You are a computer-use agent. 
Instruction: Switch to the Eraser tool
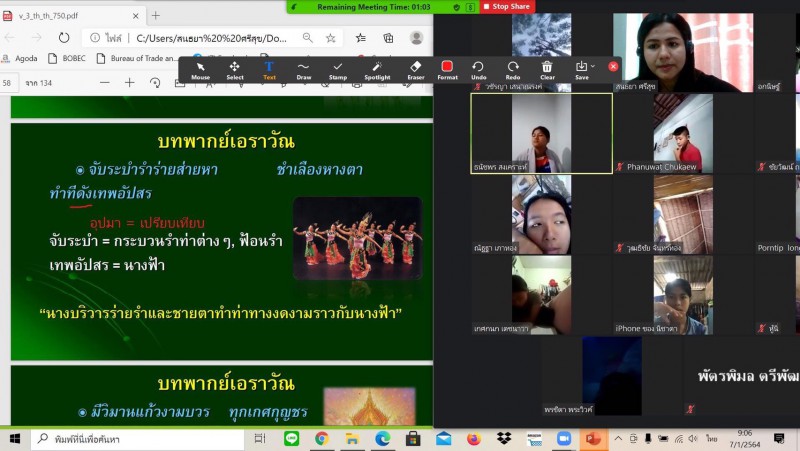(415, 69)
